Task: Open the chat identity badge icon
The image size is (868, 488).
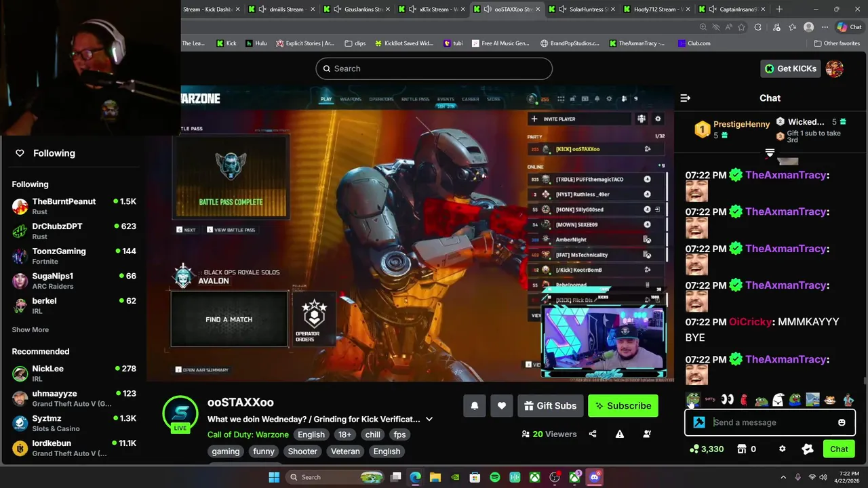Action: coord(807,449)
